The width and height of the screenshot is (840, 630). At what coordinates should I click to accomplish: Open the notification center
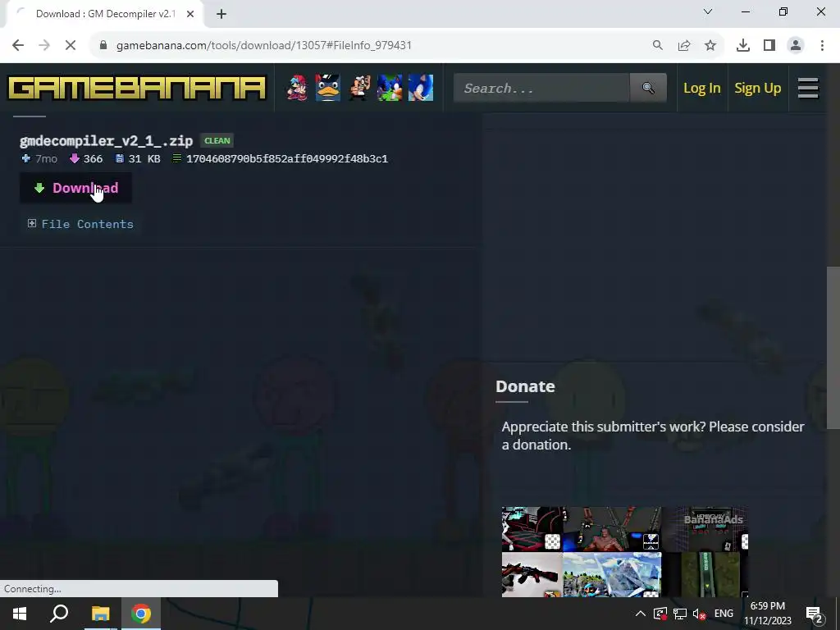click(814, 614)
